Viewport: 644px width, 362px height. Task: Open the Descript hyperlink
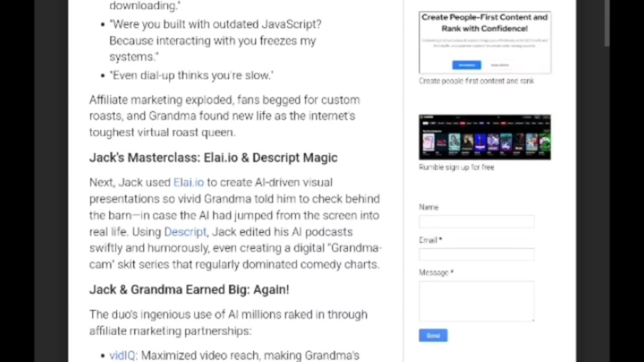tap(185, 232)
